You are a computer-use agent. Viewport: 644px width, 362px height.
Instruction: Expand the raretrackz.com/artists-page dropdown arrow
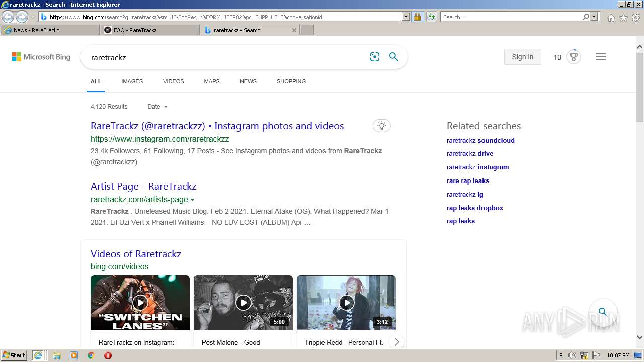click(192, 200)
